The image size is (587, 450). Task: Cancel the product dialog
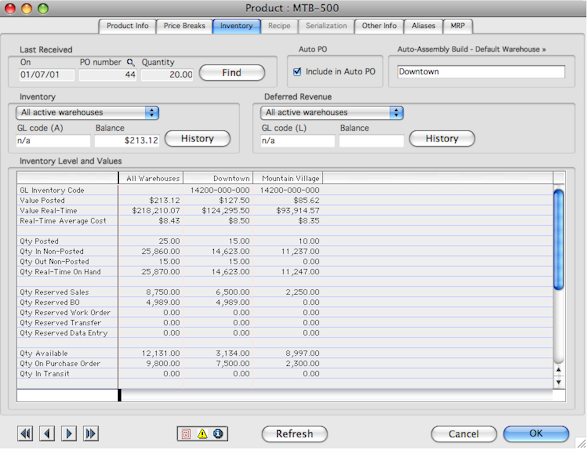[463, 434]
